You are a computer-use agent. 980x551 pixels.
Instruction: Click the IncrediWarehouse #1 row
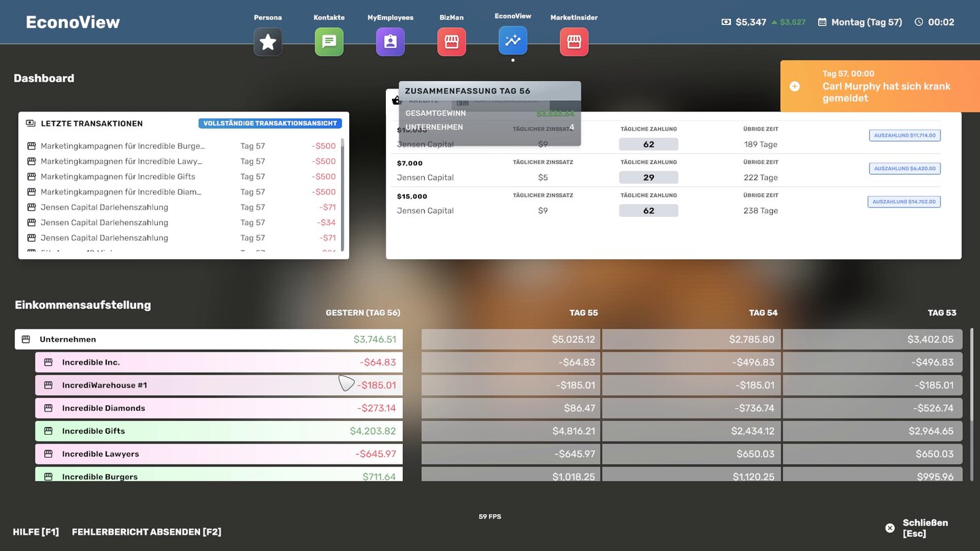click(x=218, y=385)
